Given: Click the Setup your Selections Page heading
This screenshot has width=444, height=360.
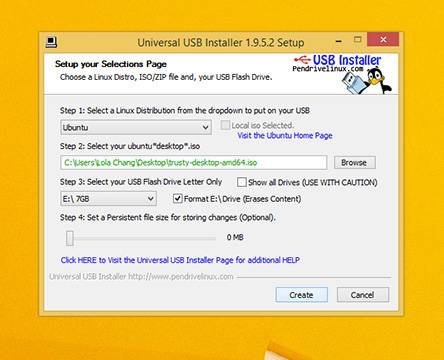Looking at the screenshot, I should coord(111,64).
